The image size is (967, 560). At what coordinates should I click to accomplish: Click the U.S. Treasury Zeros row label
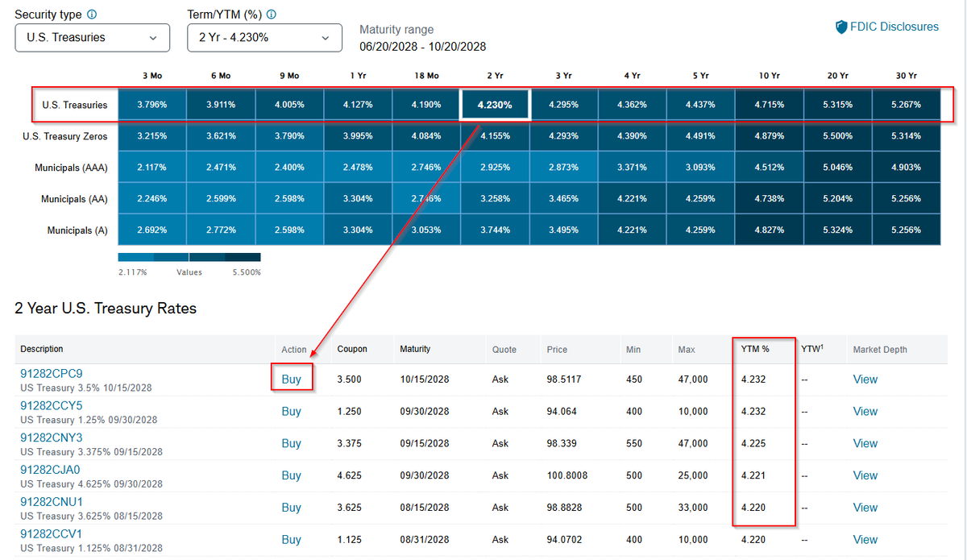click(x=65, y=136)
